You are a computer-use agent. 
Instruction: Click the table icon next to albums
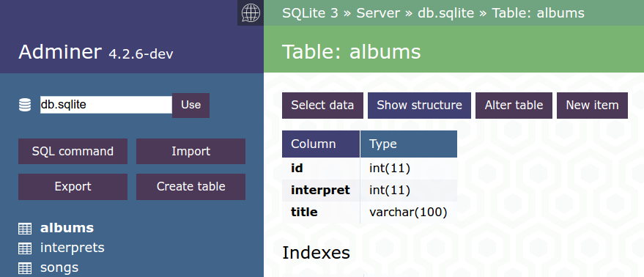[25, 229]
